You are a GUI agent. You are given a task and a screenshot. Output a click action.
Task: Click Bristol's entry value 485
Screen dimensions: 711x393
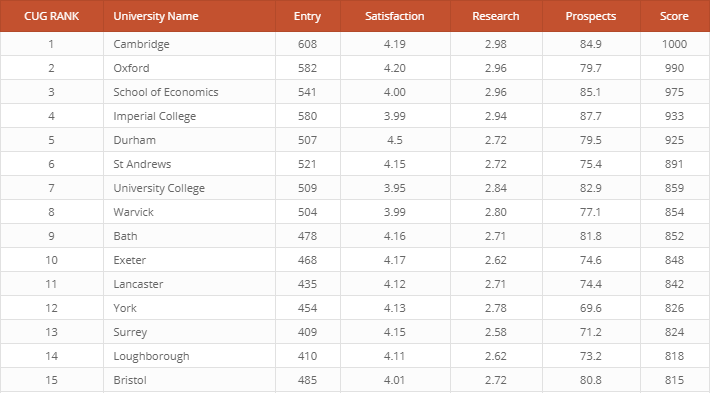coord(307,380)
